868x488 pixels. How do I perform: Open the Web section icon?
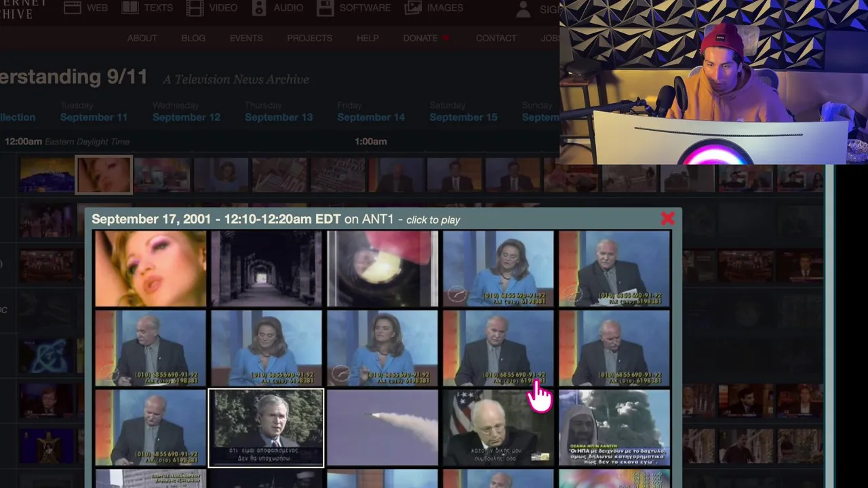click(x=73, y=7)
